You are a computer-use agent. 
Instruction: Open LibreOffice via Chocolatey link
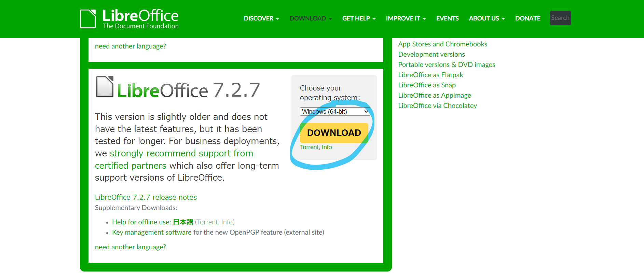pyautogui.click(x=437, y=106)
